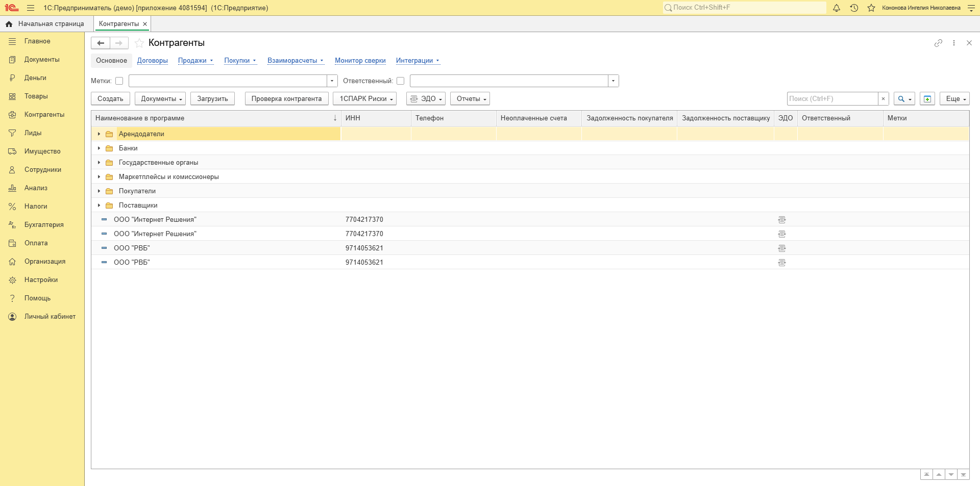Open history clock icon

tap(854, 8)
